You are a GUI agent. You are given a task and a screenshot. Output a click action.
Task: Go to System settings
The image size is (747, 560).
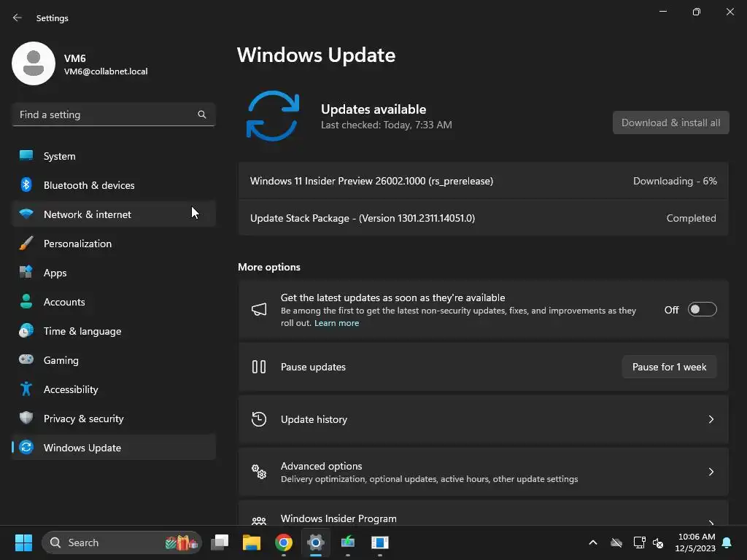coord(114,156)
